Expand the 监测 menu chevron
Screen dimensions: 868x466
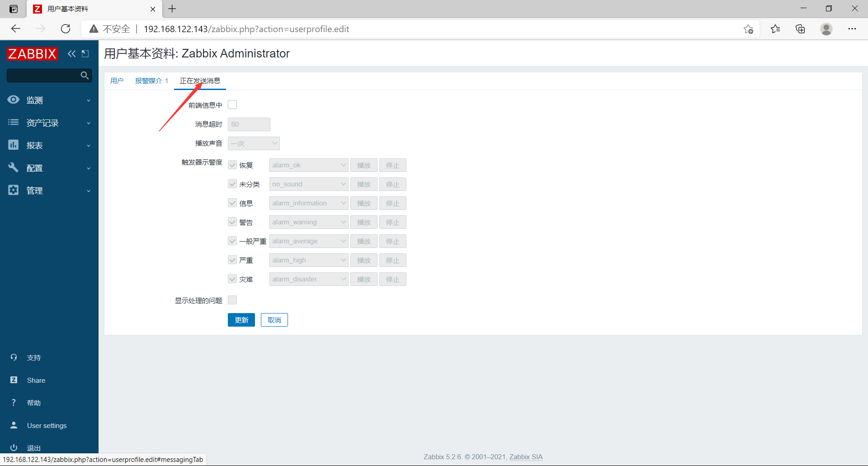pyautogui.click(x=89, y=100)
